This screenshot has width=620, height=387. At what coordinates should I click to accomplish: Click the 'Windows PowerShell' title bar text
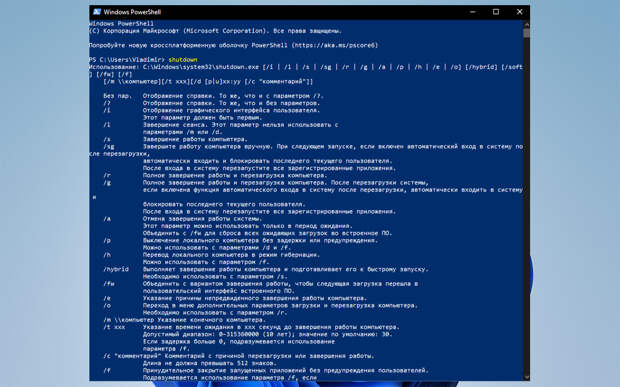click(132, 12)
